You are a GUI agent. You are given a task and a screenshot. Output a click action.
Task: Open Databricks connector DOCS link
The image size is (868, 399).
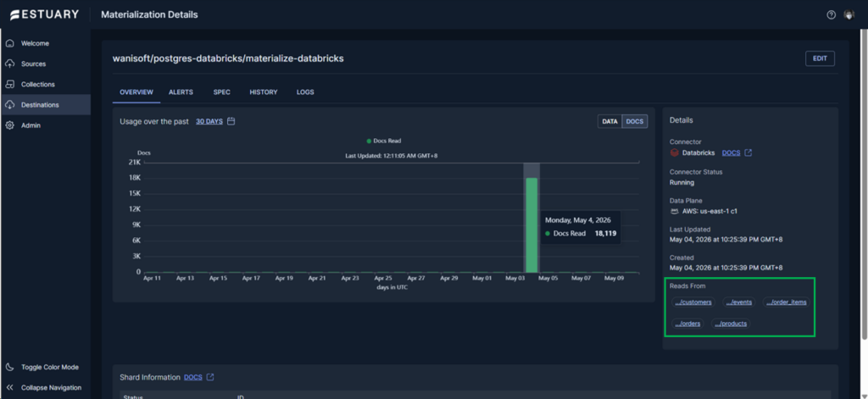coord(731,152)
